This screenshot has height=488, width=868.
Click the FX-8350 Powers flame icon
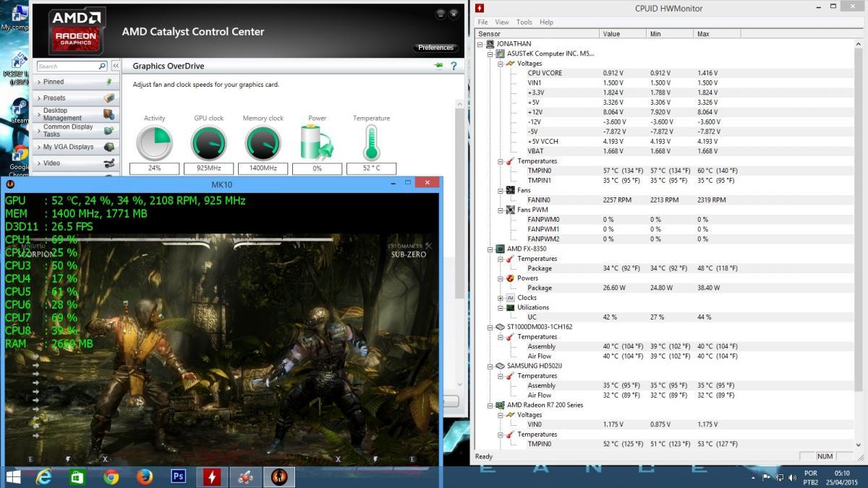click(x=511, y=278)
